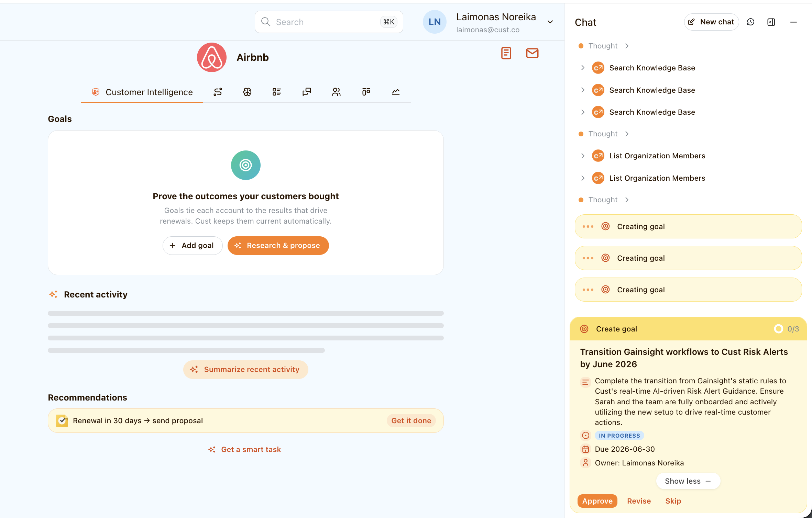Minimize the Chat panel
The height and width of the screenshot is (518, 812).
pyautogui.click(x=793, y=22)
